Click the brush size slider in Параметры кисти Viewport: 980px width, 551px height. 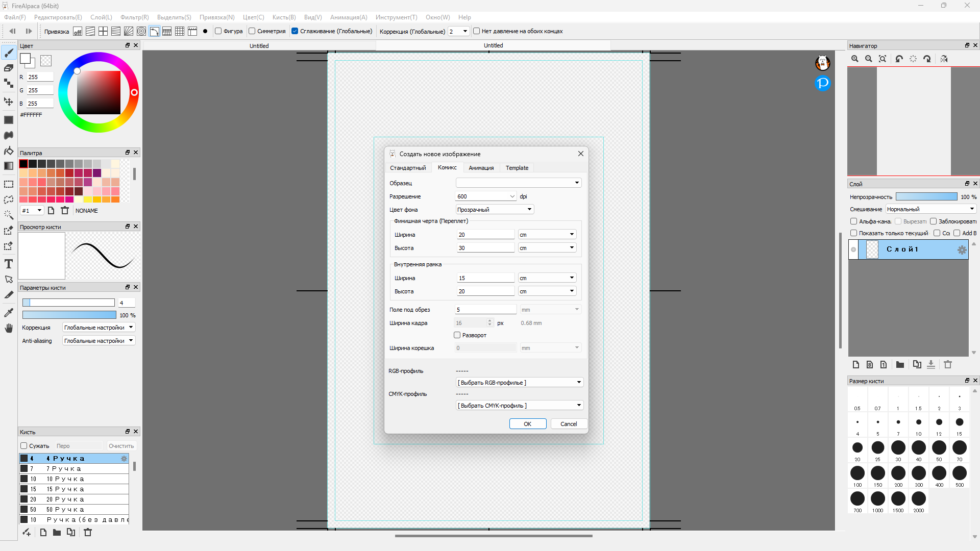pos(68,303)
